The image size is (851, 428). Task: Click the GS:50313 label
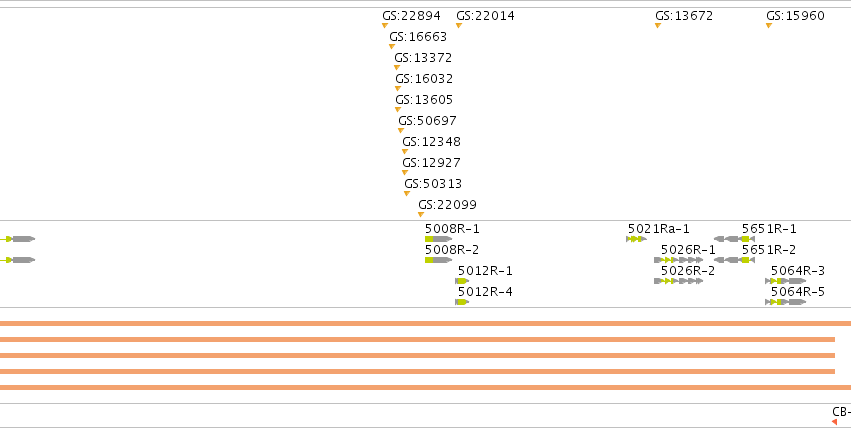tap(433, 184)
